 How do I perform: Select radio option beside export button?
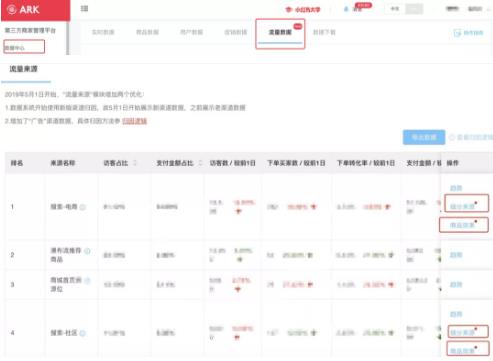click(x=452, y=137)
